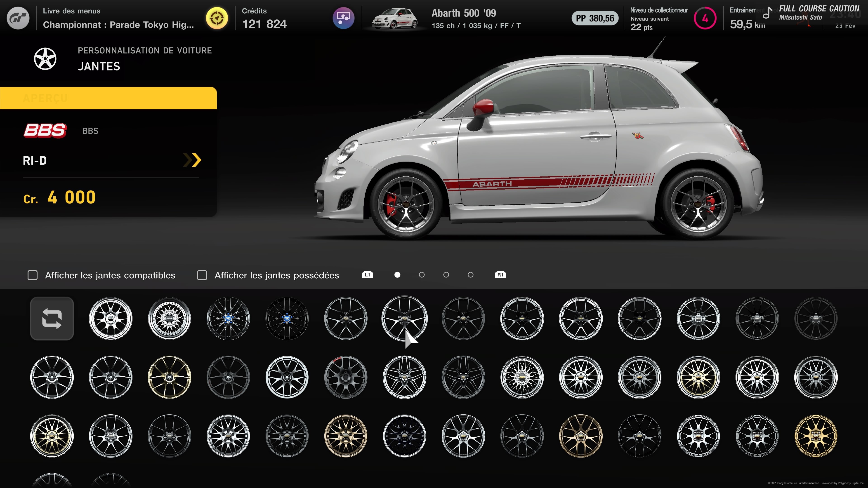Select the second page indicator dot
The image size is (868, 488).
(422, 275)
